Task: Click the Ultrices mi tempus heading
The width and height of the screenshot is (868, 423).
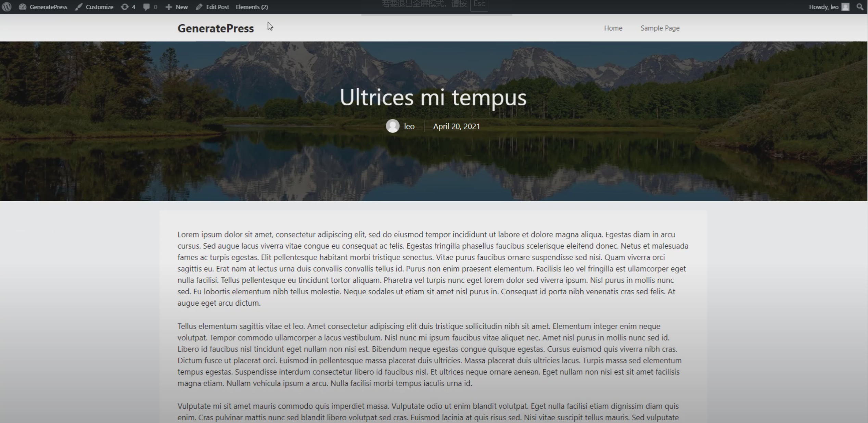Action: 433,98
